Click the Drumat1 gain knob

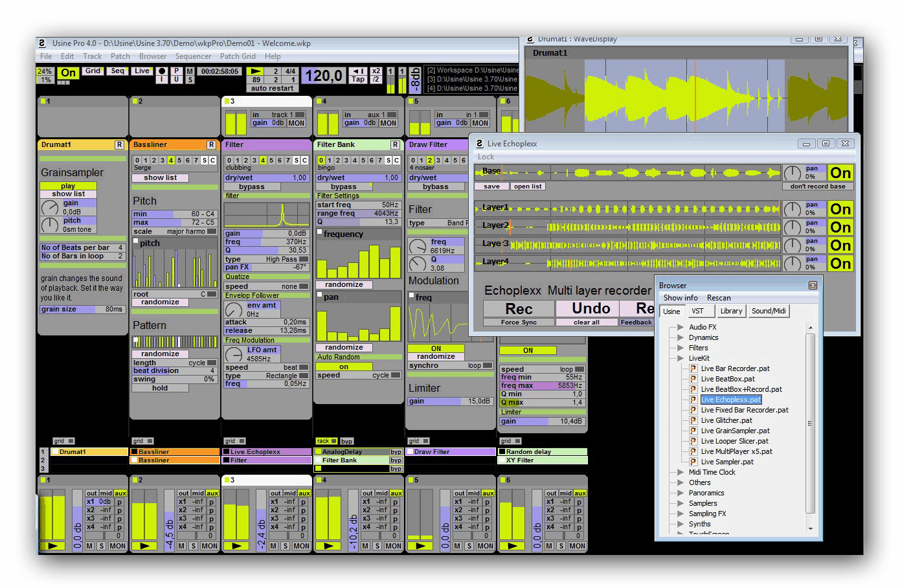click(x=50, y=207)
